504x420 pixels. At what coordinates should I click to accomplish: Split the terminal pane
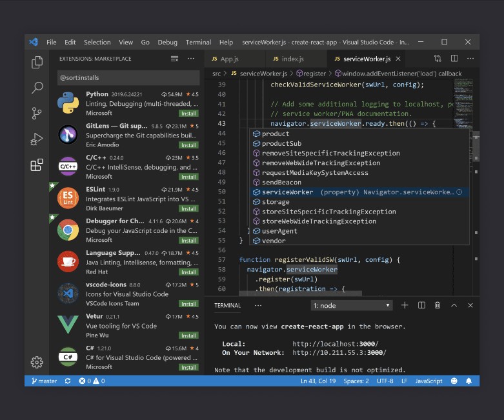[x=421, y=305]
